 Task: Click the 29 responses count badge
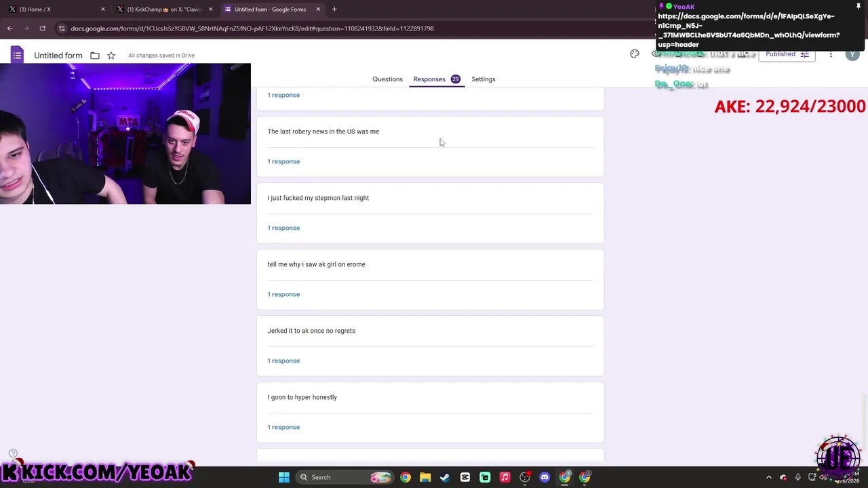tap(455, 79)
